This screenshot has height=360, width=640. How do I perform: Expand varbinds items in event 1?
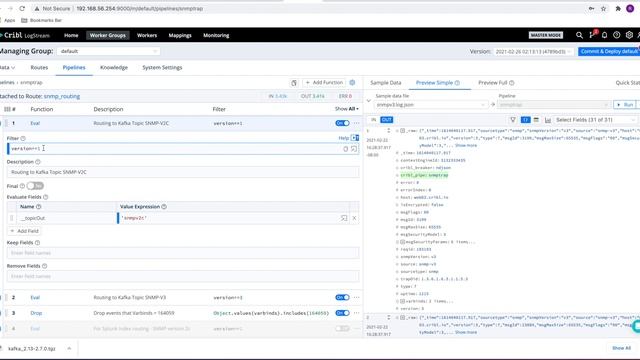click(402, 301)
